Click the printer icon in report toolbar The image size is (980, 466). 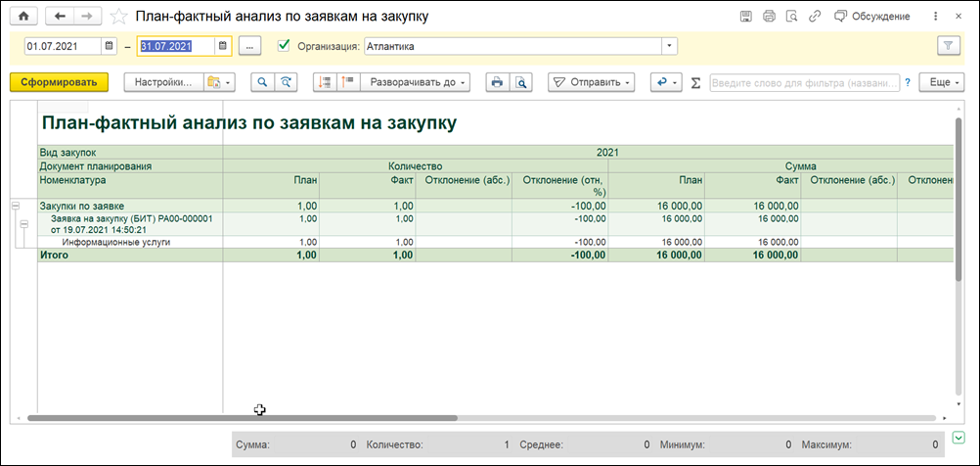[498, 82]
